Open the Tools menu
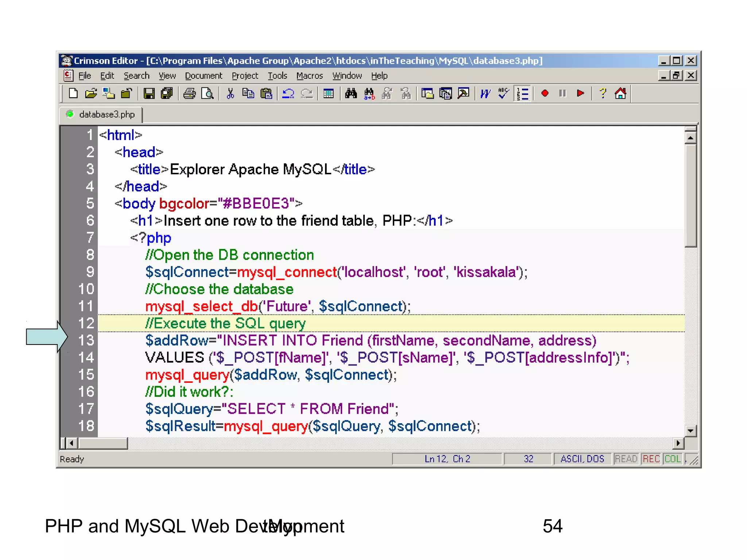Screen dimensions: 747x560 [278, 76]
